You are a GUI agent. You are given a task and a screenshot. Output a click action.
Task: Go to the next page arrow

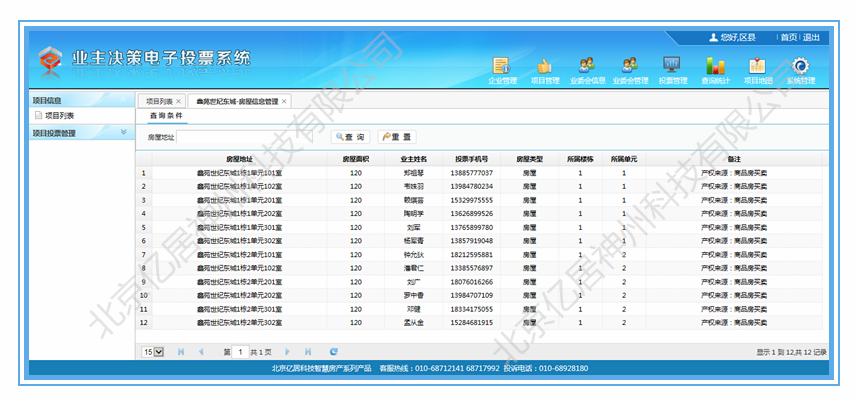point(287,352)
